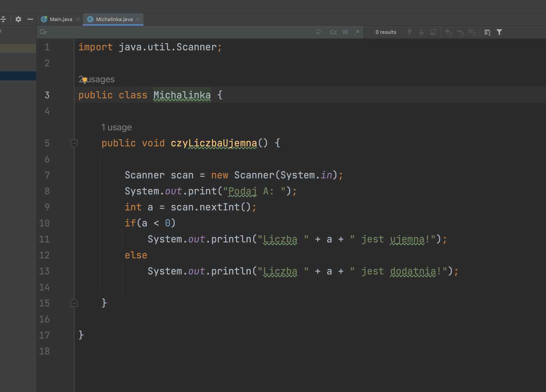Open search results in Find window
This screenshot has height=392, width=546.
[x=433, y=32]
